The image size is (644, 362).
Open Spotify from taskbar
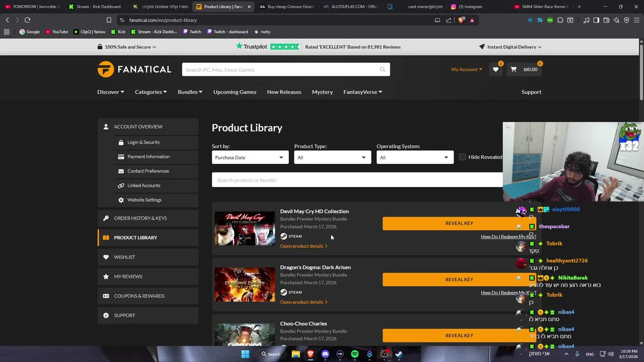355,354
